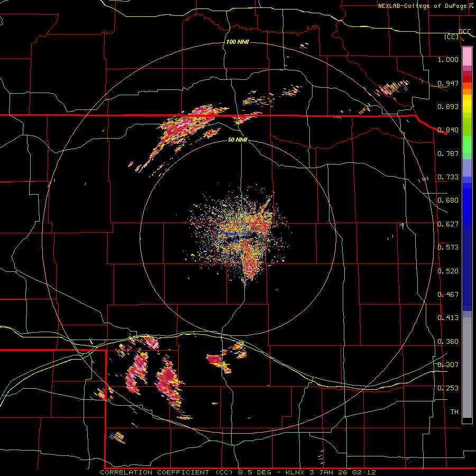
Task: Click the 0.733 scale value
Action: click(448, 177)
